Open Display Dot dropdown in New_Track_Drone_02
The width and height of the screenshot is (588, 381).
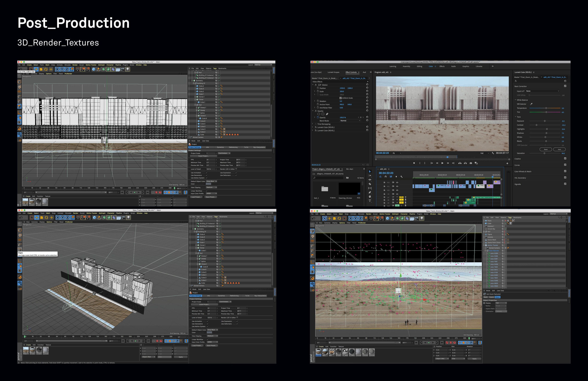click(x=501, y=303)
